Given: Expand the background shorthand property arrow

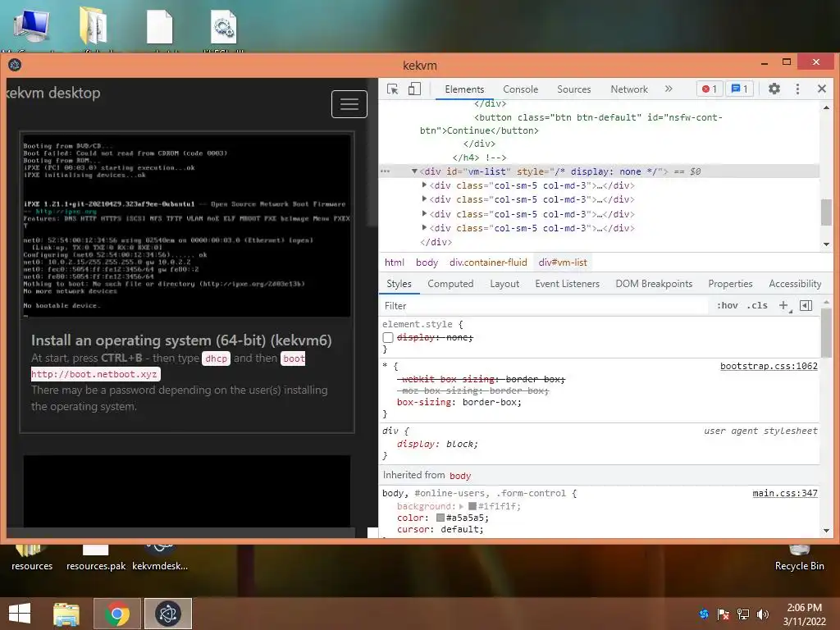Looking at the screenshot, I should pos(461,506).
